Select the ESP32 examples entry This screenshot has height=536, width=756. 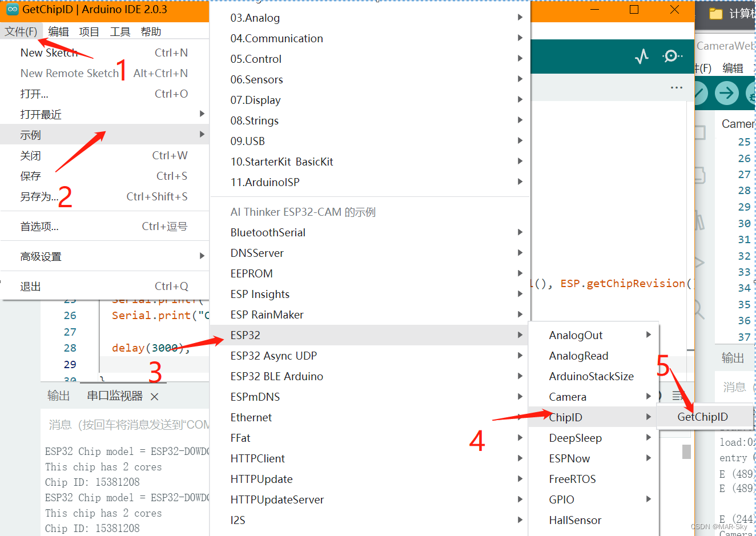point(370,335)
